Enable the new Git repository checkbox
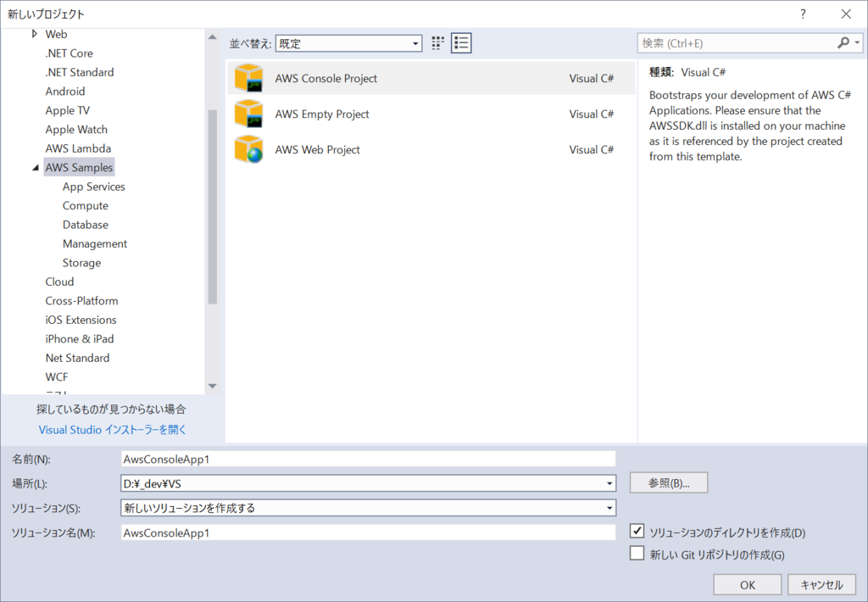Screen dimensions: 868x602 click(637, 554)
